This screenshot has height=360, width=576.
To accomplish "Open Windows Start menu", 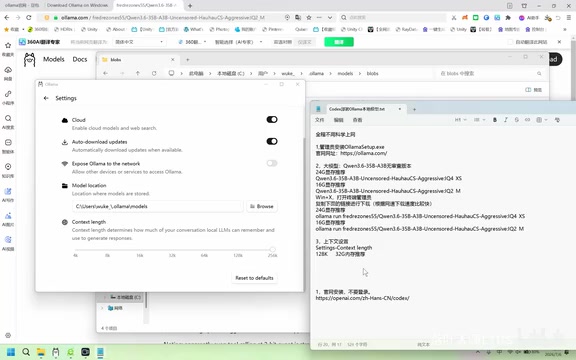I will [x=11, y=352].
